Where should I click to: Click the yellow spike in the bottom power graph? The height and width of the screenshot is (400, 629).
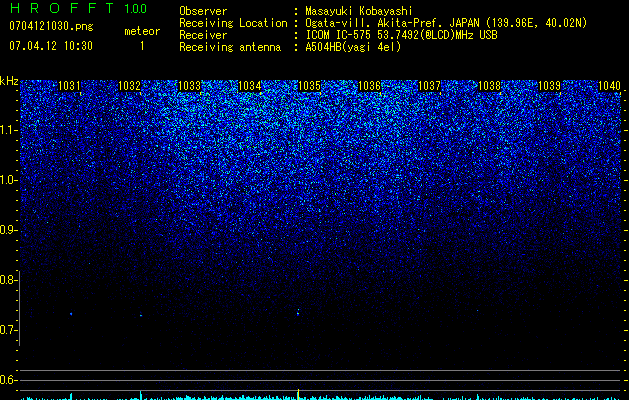coord(298,394)
